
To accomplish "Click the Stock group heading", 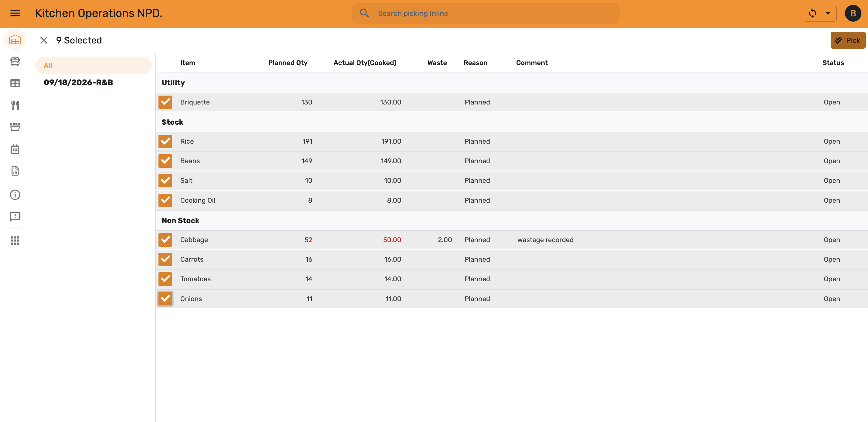I will click(x=173, y=122).
